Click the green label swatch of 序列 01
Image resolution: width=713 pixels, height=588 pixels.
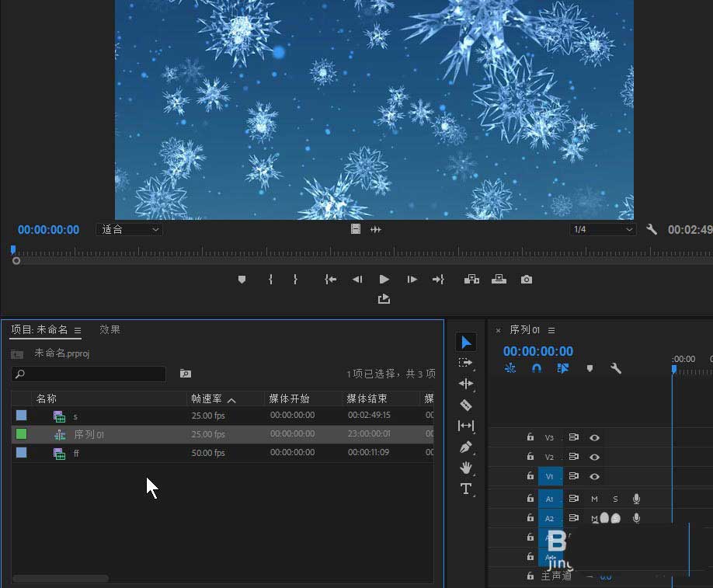[22, 434]
